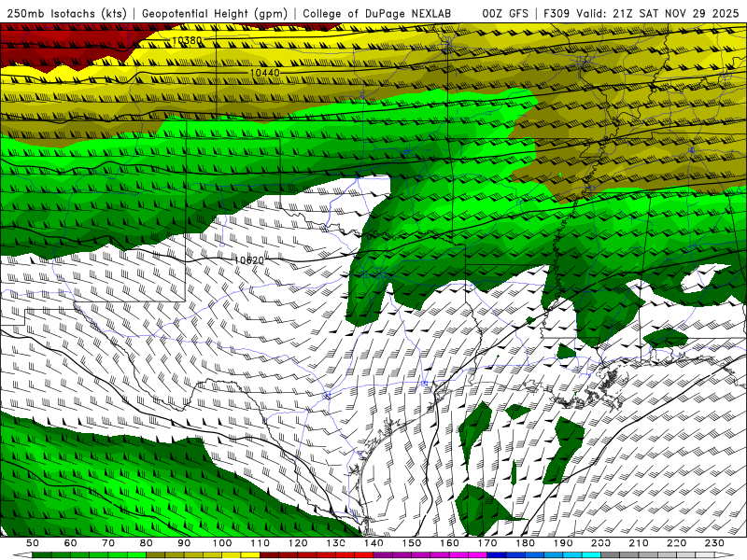This screenshot has height=560, width=747.
Task: Click the 10380 height contour label
Action: [x=187, y=40]
